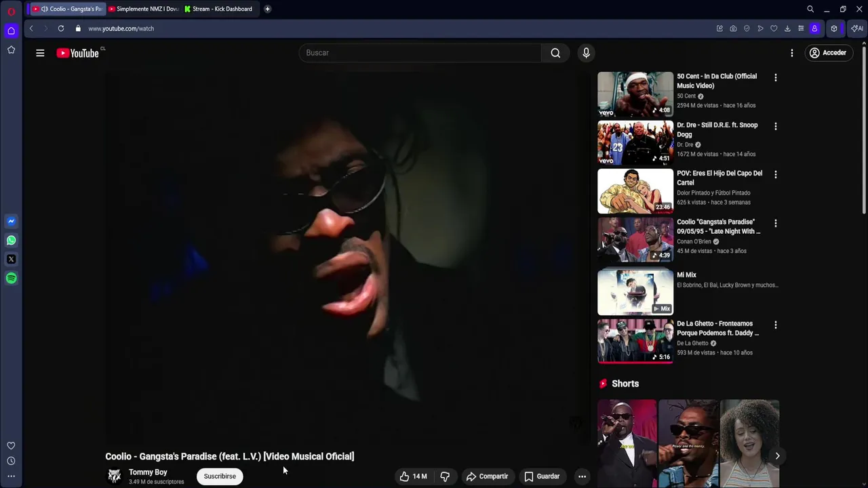The width and height of the screenshot is (868, 488).
Task: Take a snapshot with camera icon
Action: (733, 28)
